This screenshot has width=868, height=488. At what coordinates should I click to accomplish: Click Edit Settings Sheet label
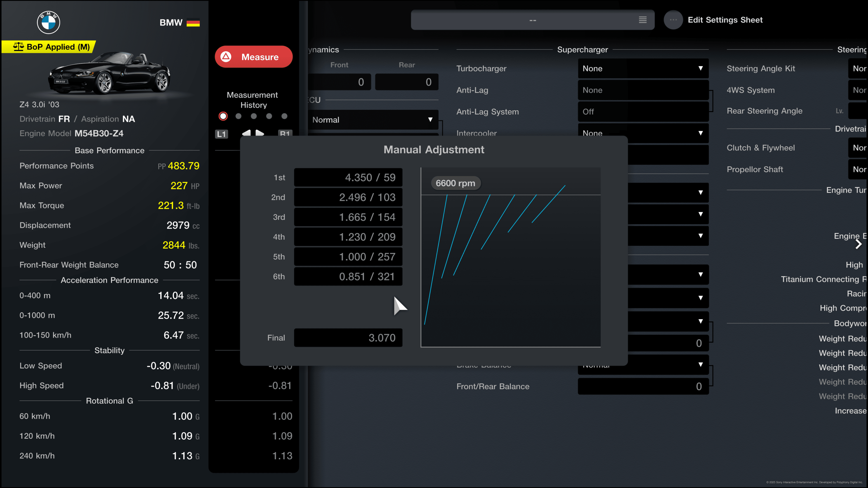pos(725,20)
